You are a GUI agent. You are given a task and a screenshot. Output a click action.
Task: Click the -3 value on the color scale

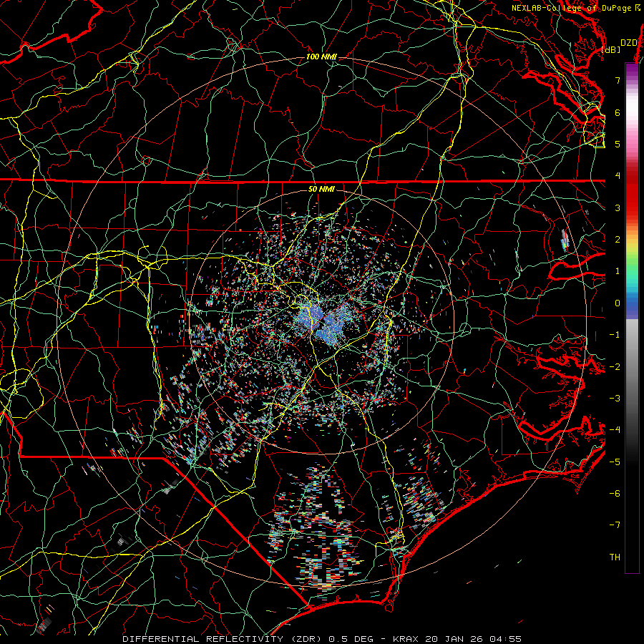click(615, 399)
